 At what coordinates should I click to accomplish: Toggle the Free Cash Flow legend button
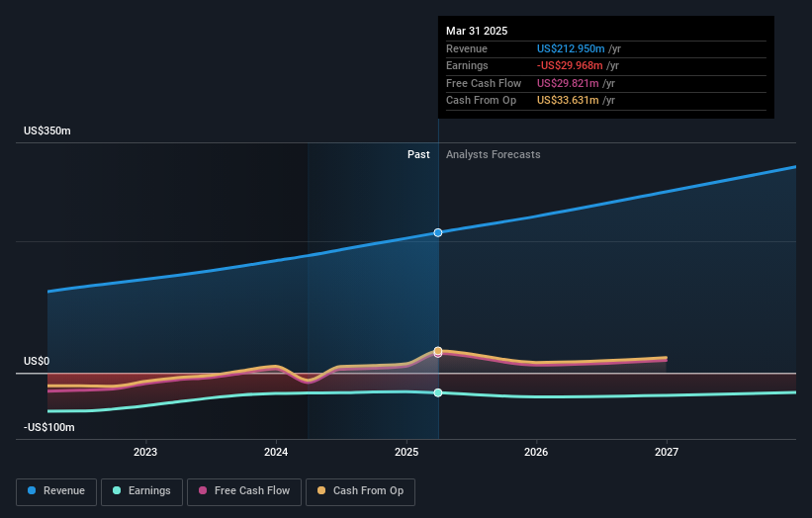point(244,491)
